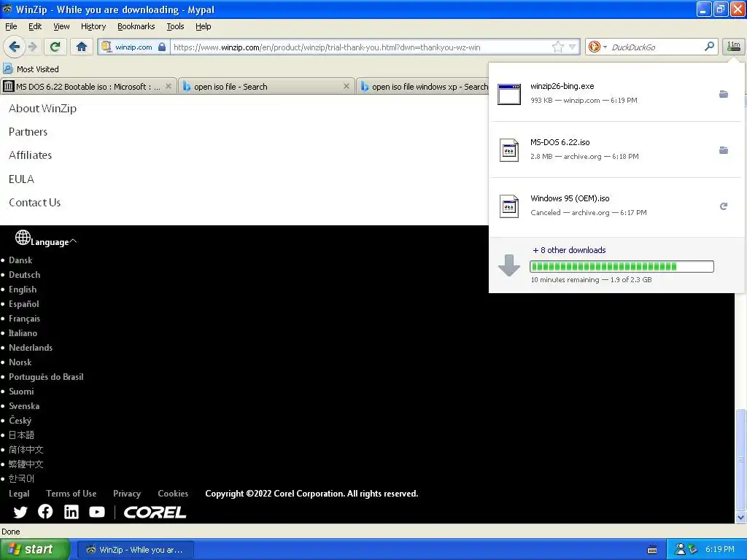Open the Contact Us link
747x560 pixels.
coord(35,203)
